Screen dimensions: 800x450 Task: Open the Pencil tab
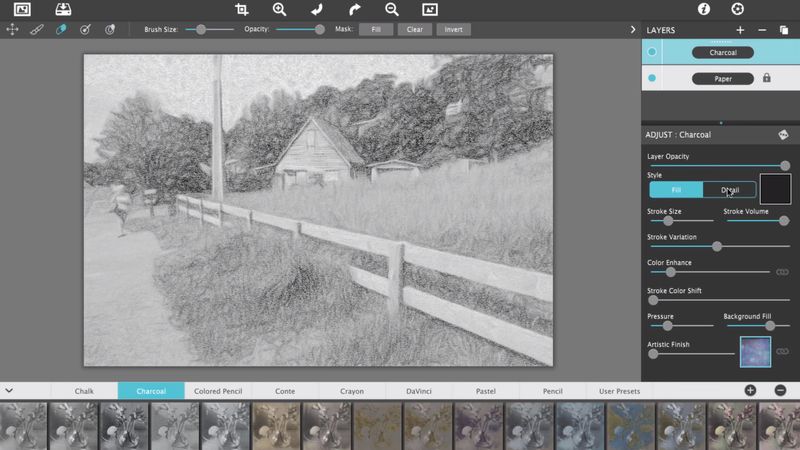coord(553,391)
